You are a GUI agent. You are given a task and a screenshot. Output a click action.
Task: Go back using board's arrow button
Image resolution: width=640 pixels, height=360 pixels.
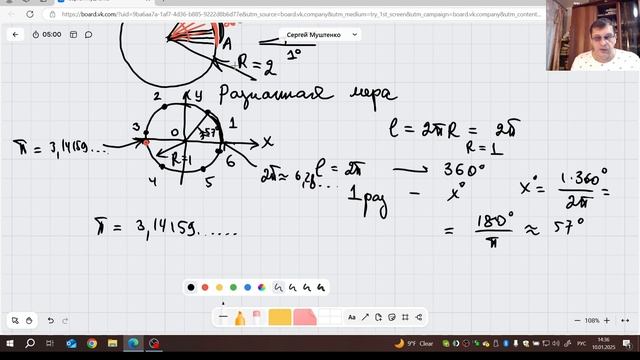pos(16,35)
